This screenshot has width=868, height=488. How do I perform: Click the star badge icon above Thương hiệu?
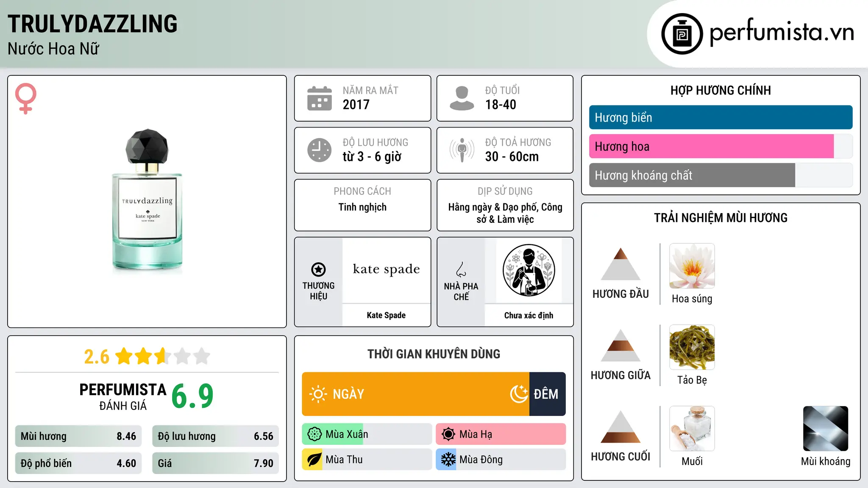318,269
